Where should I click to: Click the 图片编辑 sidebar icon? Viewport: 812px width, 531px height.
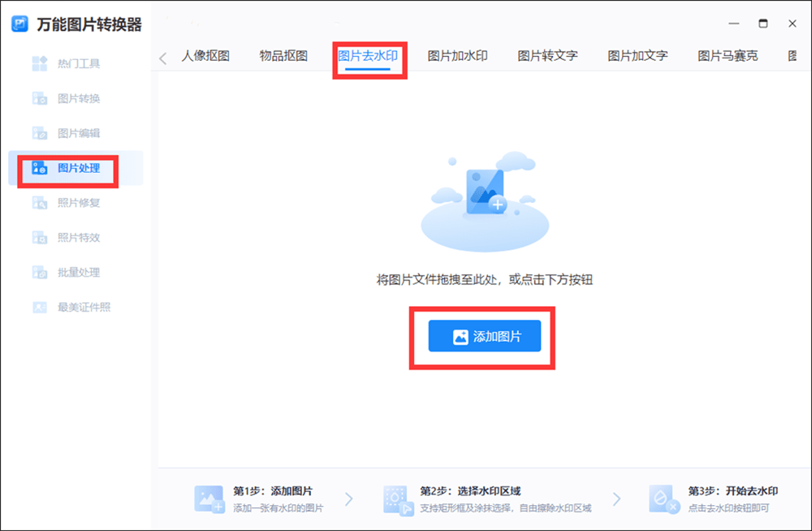(x=39, y=133)
